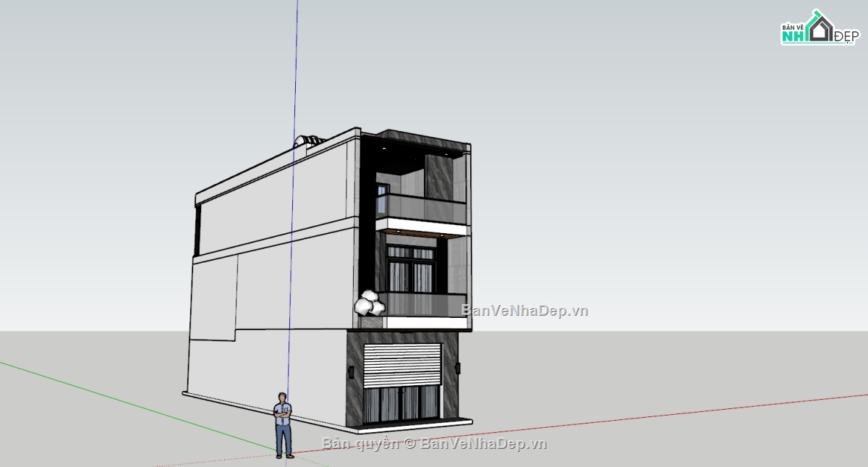Select the third floor balcony door
Viewport: 868px width, 467px height.
click(x=382, y=200)
